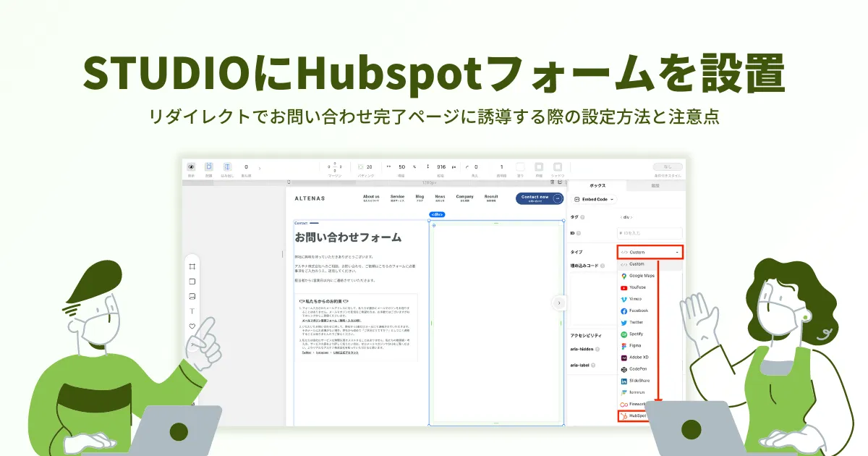Screen dimensions: 868x456
Task: Edit the opacity value 1
Action: point(501,166)
